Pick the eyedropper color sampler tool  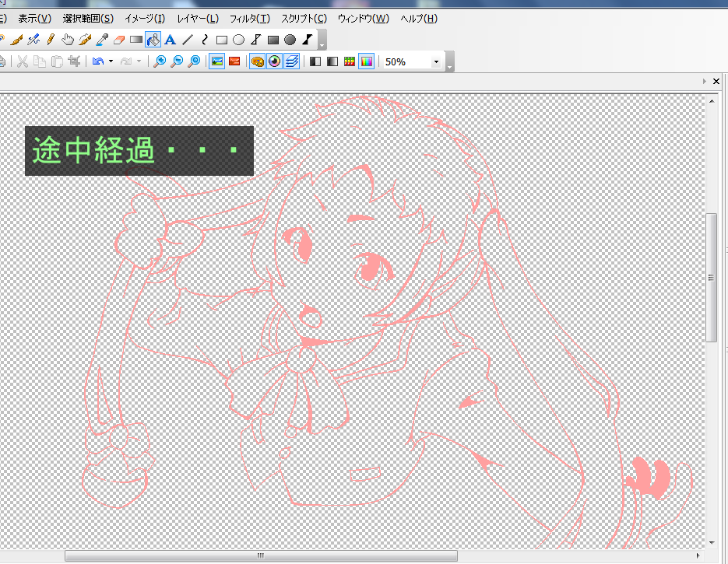pyautogui.click(x=102, y=40)
